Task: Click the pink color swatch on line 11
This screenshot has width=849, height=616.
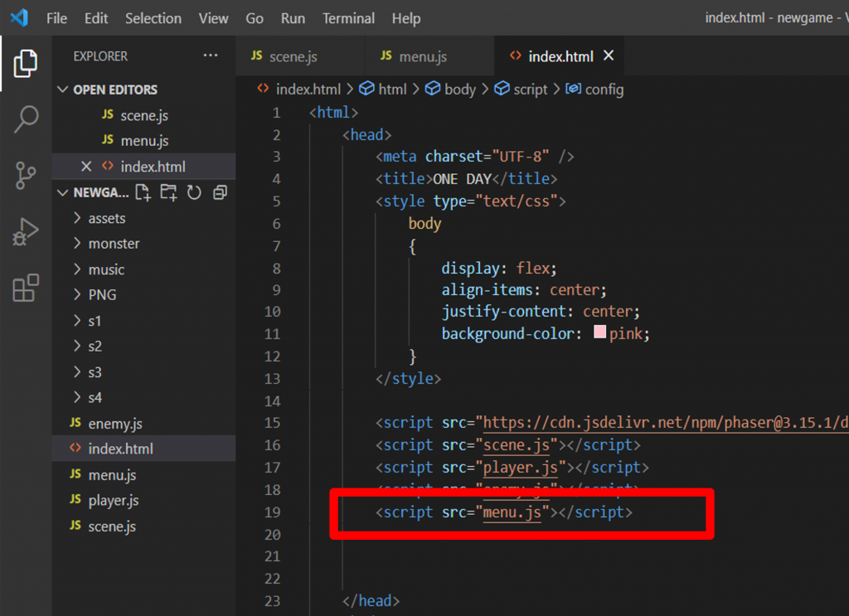Action: 599,332
